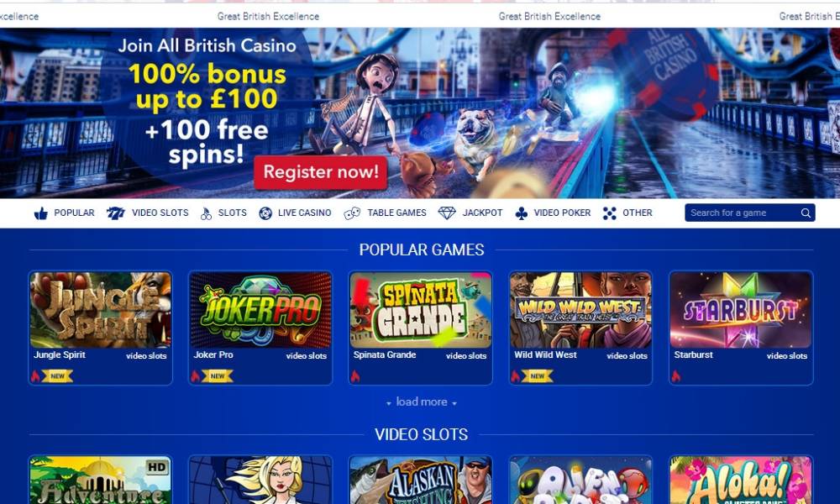
Task: Click the Live Casino chip icon
Action: (x=265, y=213)
